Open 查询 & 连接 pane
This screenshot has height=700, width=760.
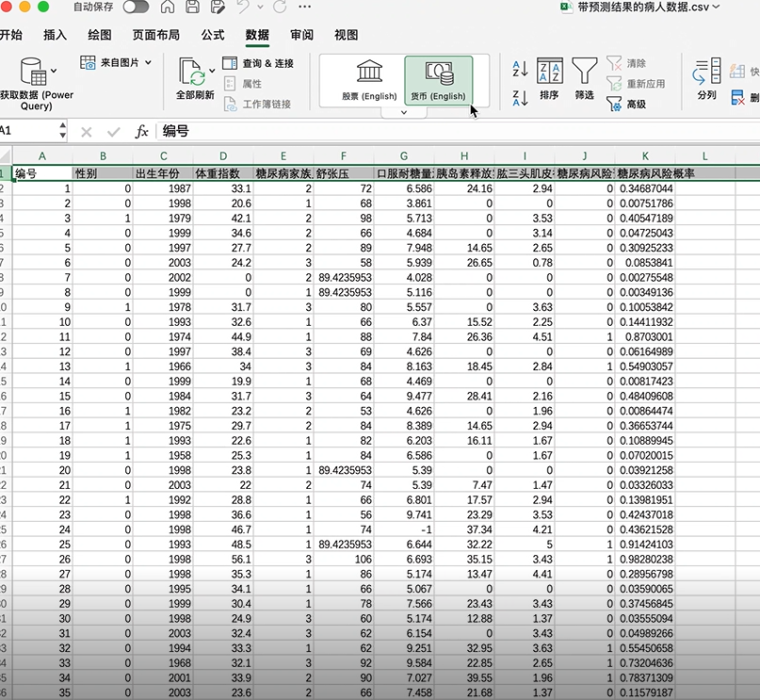(x=258, y=63)
